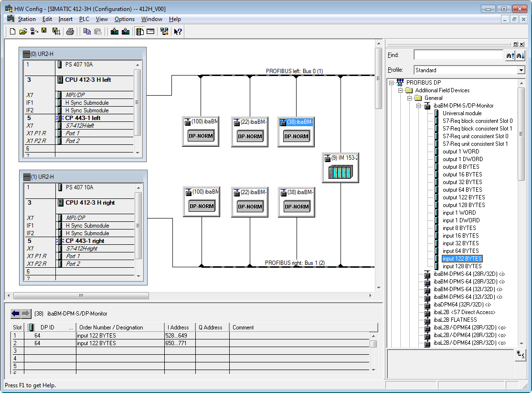Viewport: 532px width, 393px height.
Task: Open the Insert menu
Action: click(65, 19)
